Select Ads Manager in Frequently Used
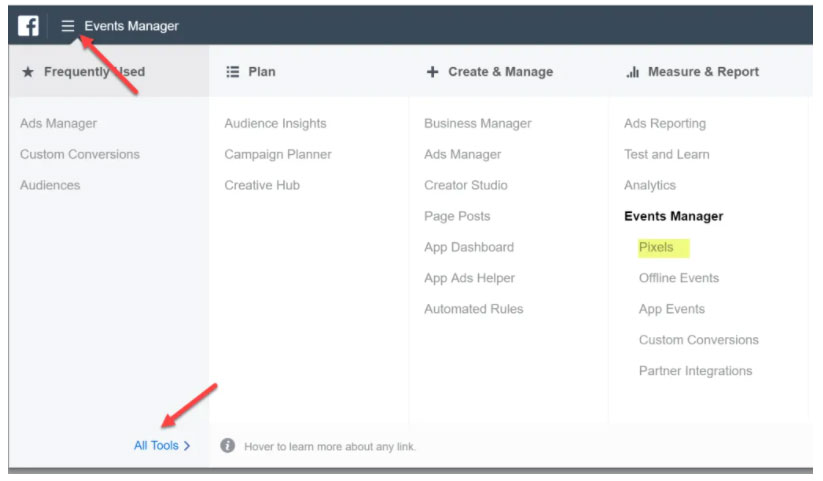823x481 pixels. 58,124
